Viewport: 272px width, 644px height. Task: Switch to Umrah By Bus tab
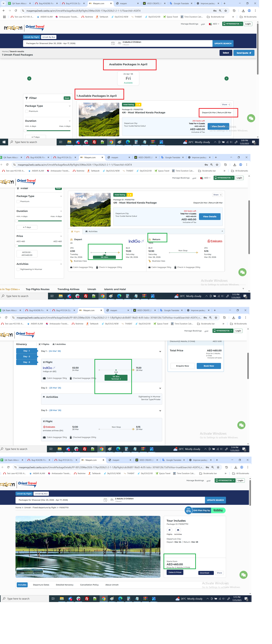[49, 37]
